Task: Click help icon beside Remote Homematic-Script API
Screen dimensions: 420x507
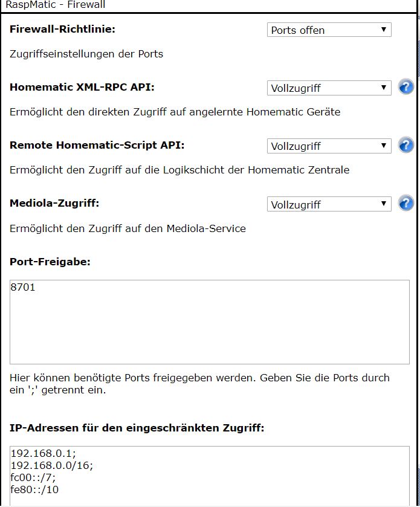Action: (x=406, y=145)
